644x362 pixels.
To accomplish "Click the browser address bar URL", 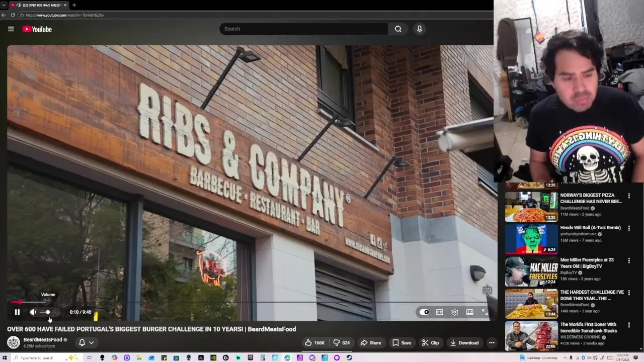I will [64, 15].
